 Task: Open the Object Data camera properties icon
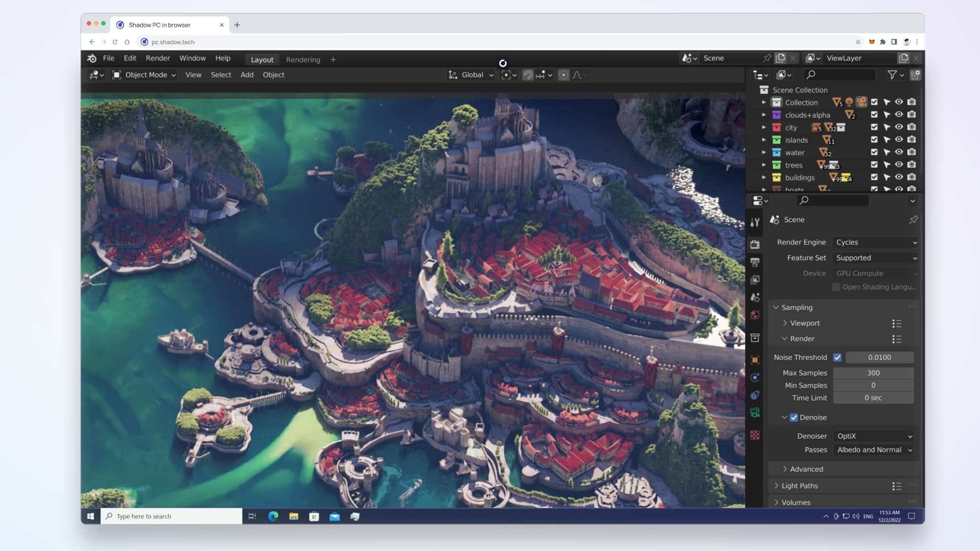pos(755,412)
